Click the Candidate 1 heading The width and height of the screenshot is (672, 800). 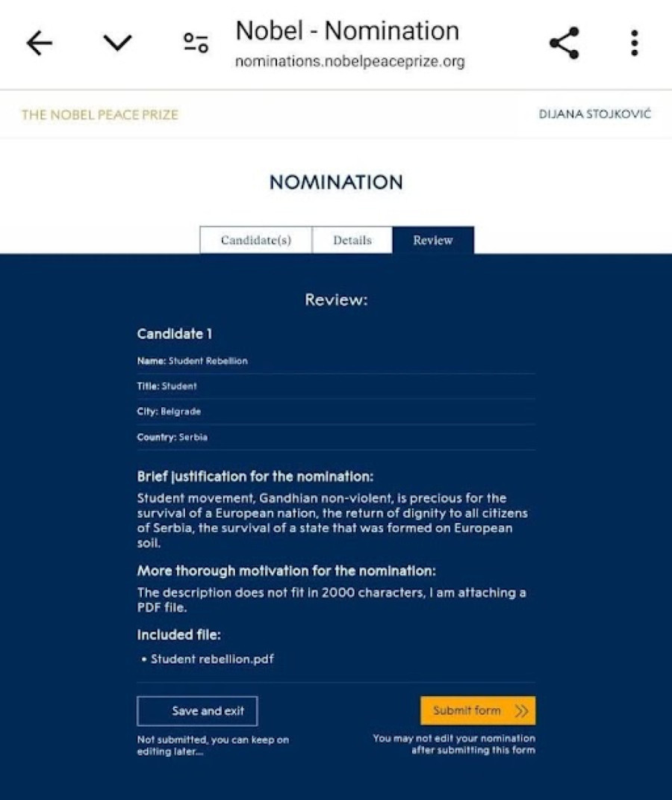[174, 334]
